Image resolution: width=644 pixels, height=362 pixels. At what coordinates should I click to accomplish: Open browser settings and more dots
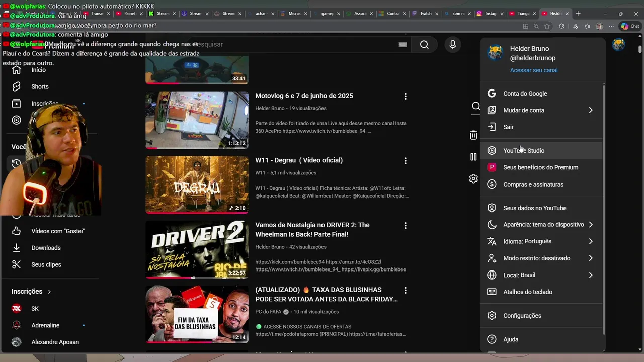tap(611, 26)
